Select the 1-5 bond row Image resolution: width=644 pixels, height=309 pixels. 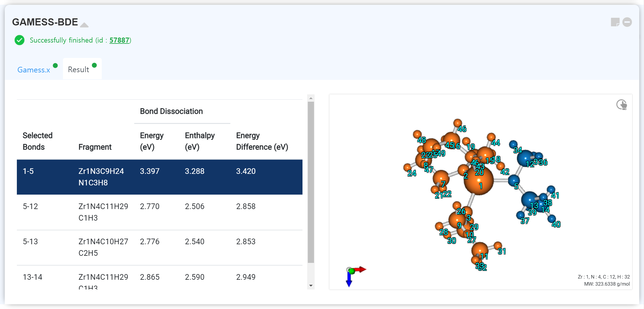[160, 177]
